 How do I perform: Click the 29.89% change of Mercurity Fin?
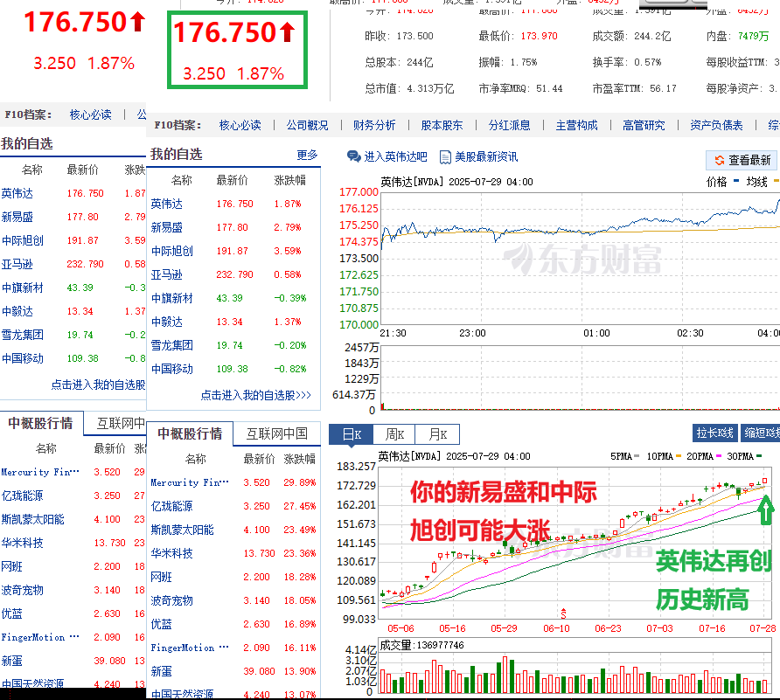[299, 482]
